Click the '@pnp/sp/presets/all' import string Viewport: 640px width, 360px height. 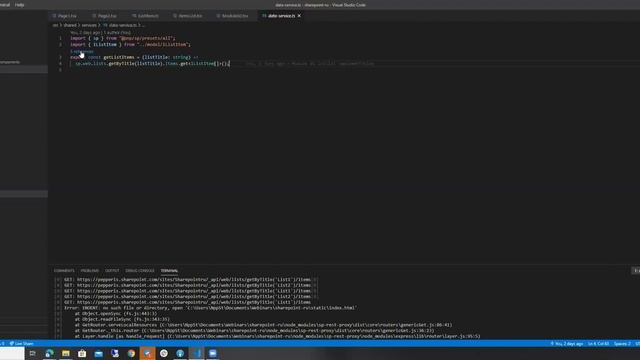pyautogui.click(x=147, y=38)
